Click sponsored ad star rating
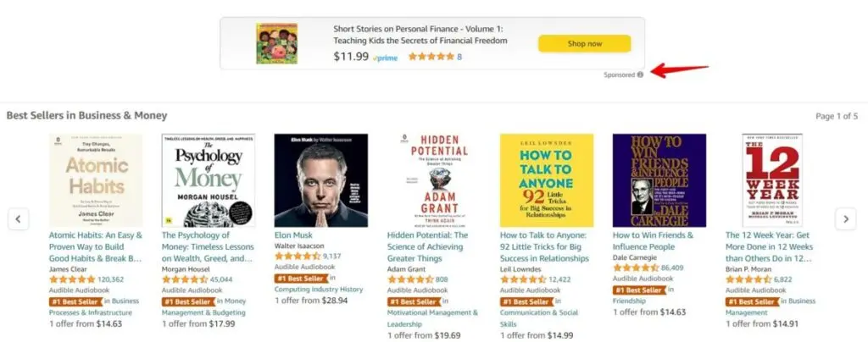This screenshot has height=342, width=868. [431, 58]
